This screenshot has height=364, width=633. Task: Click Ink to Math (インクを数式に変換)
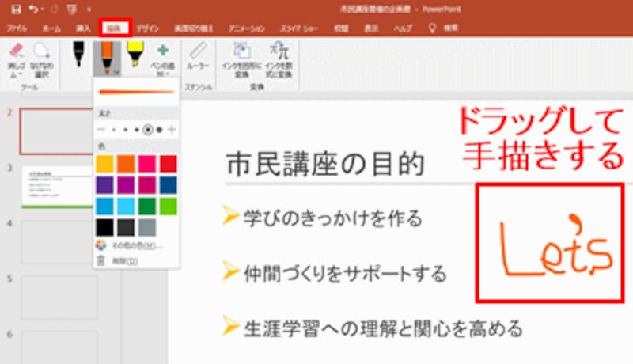click(279, 60)
